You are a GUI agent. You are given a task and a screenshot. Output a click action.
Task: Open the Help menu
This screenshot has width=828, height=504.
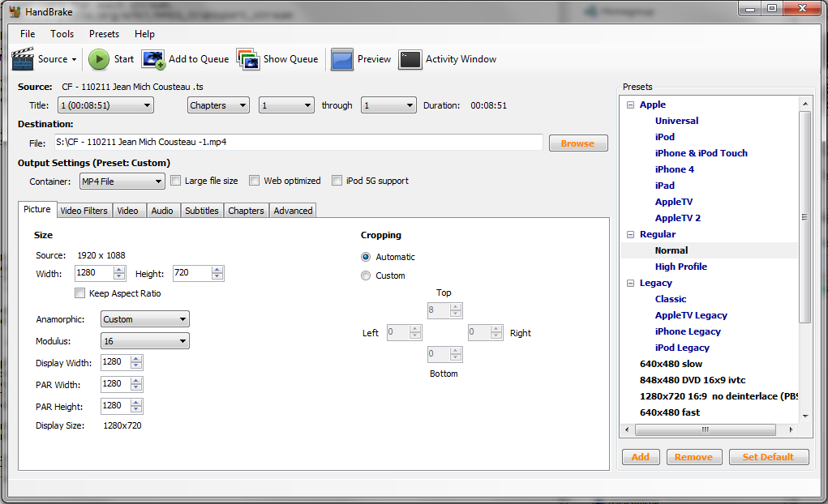click(x=144, y=34)
